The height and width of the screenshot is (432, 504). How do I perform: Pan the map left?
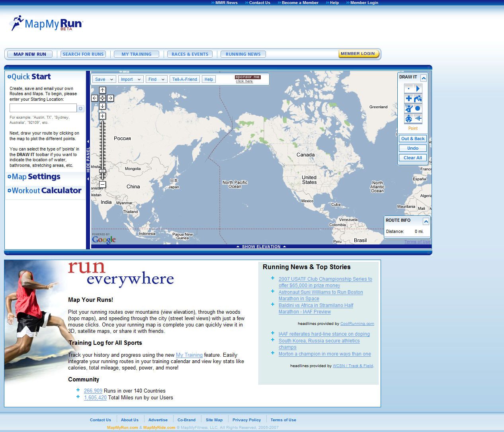94,98
